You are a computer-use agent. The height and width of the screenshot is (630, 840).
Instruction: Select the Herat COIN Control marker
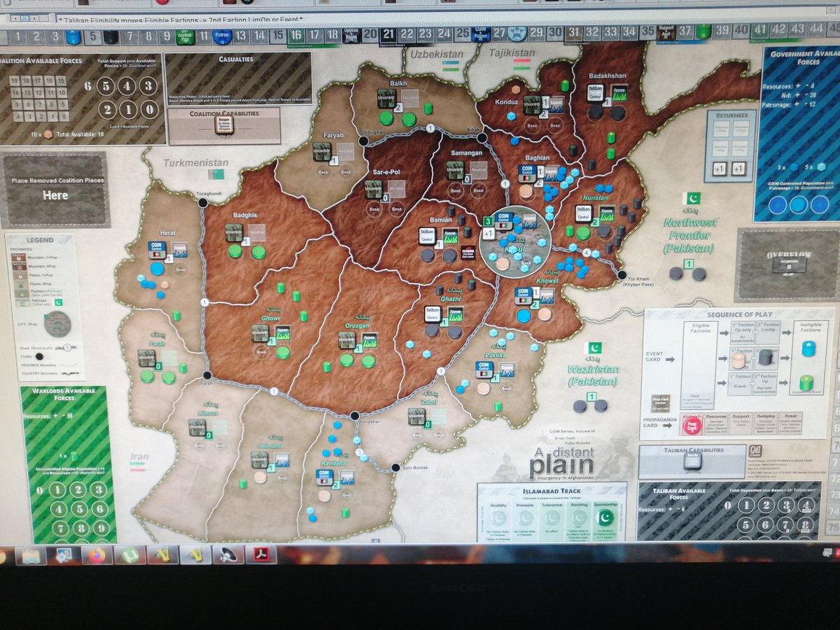(156, 249)
